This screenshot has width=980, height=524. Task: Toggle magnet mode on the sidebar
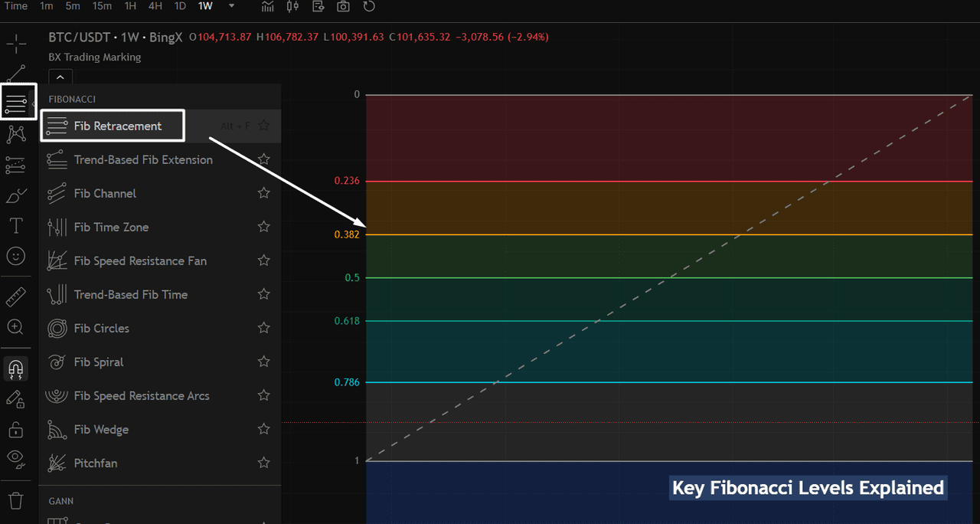15,369
